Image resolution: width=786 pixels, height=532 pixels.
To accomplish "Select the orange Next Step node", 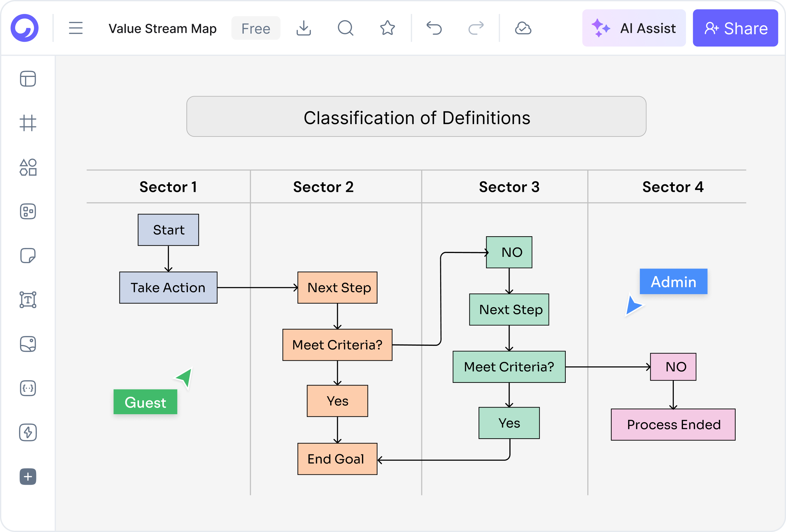I will click(338, 288).
